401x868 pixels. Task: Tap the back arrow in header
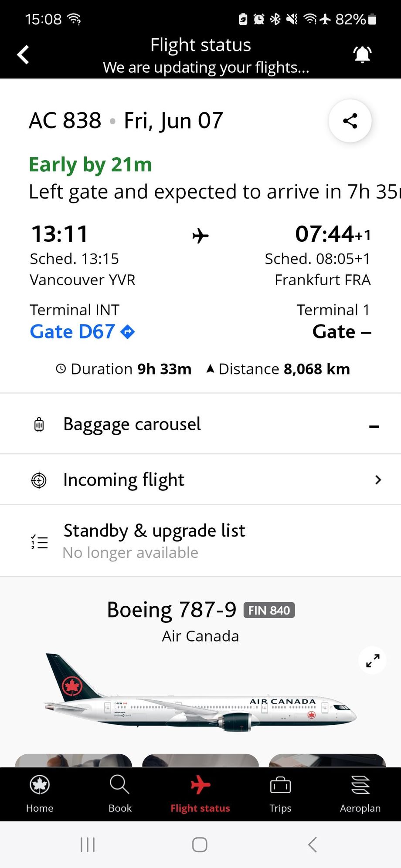coord(23,55)
